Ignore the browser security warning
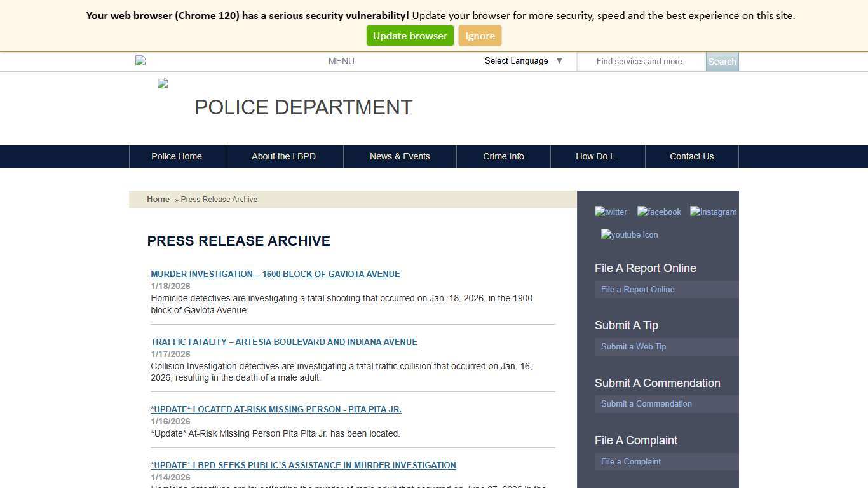 point(480,36)
